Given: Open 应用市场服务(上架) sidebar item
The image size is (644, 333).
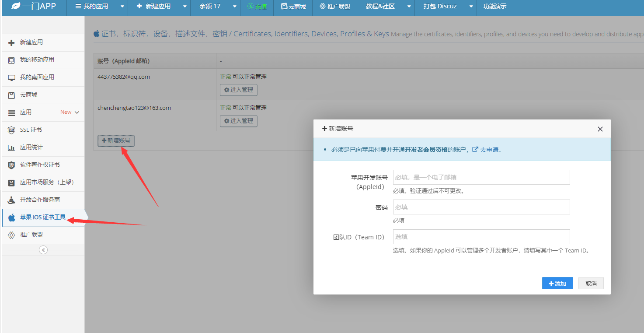Looking at the screenshot, I should (43, 182).
